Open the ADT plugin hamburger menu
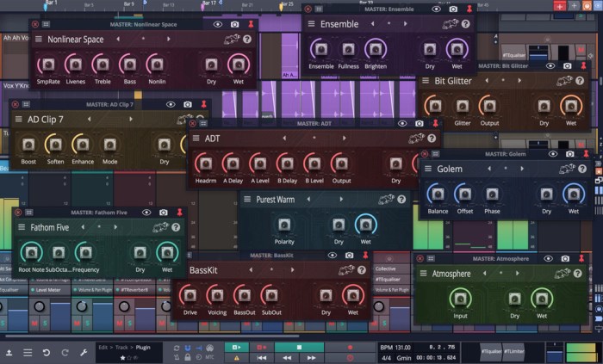The height and width of the screenshot is (364, 603). [197, 138]
